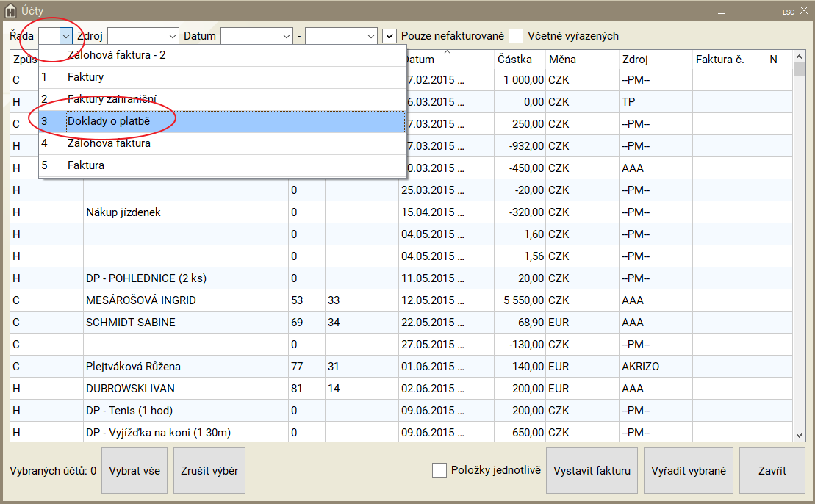Expand the first Datum date dropdown
815x504 pixels.
point(286,36)
